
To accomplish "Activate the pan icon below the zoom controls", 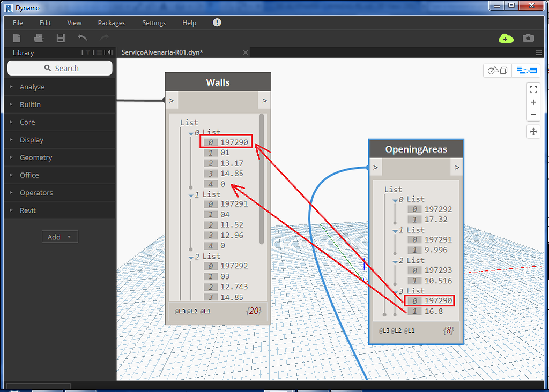I will point(533,131).
